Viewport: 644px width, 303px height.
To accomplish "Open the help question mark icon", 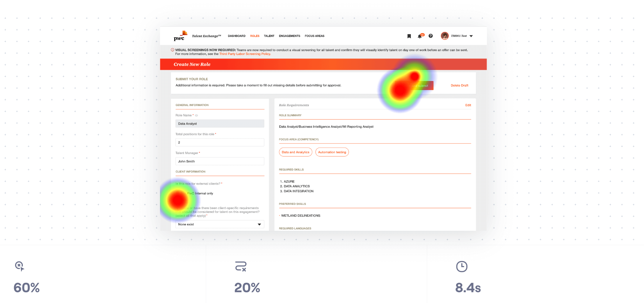I will (430, 36).
